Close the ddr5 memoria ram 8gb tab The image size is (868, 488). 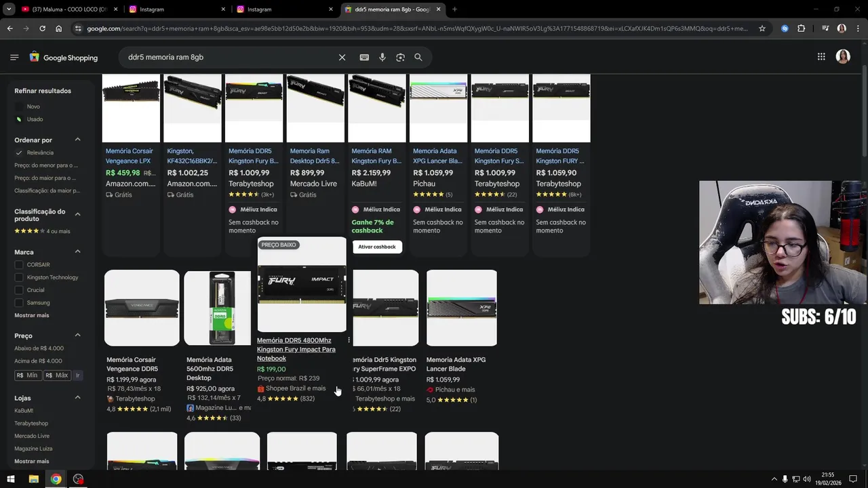pyautogui.click(x=437, y=9)
